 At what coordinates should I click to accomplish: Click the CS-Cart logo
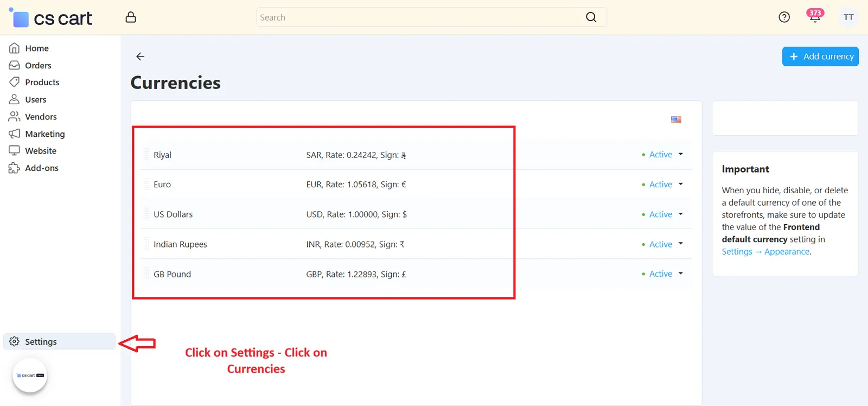[x=50, y=17]
